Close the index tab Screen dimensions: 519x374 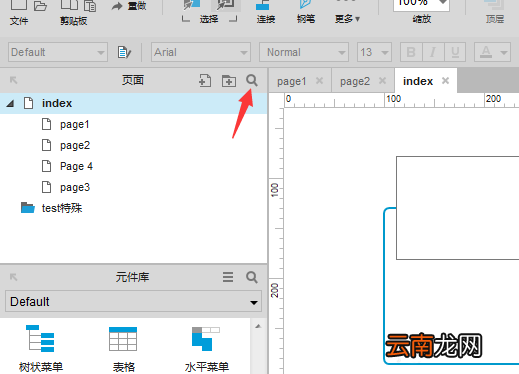click(445, 80)
